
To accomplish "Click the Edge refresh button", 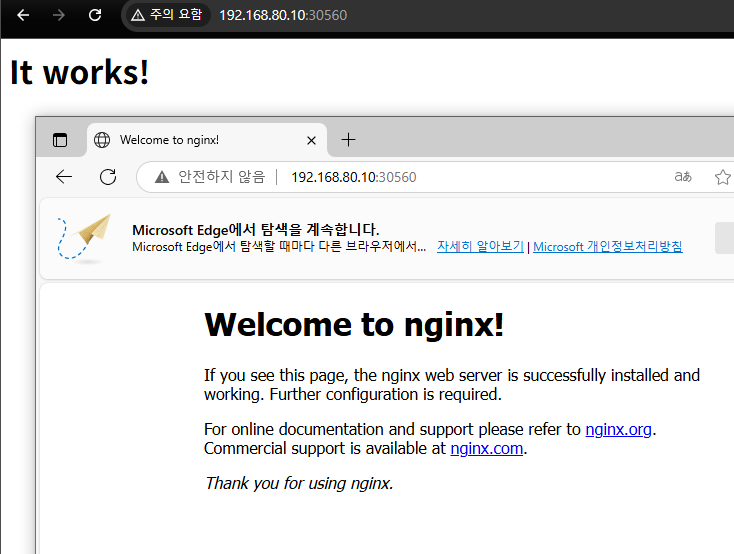I will tap(108, 177).
